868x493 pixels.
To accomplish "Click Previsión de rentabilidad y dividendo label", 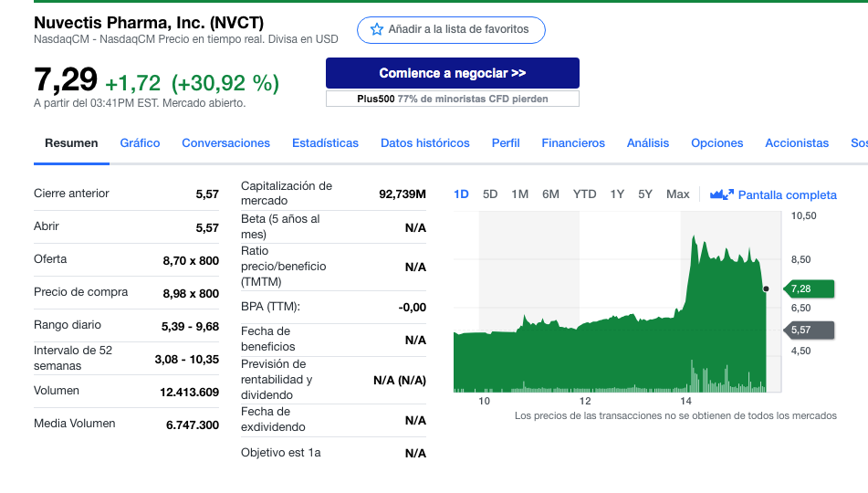I will [277, 380].
